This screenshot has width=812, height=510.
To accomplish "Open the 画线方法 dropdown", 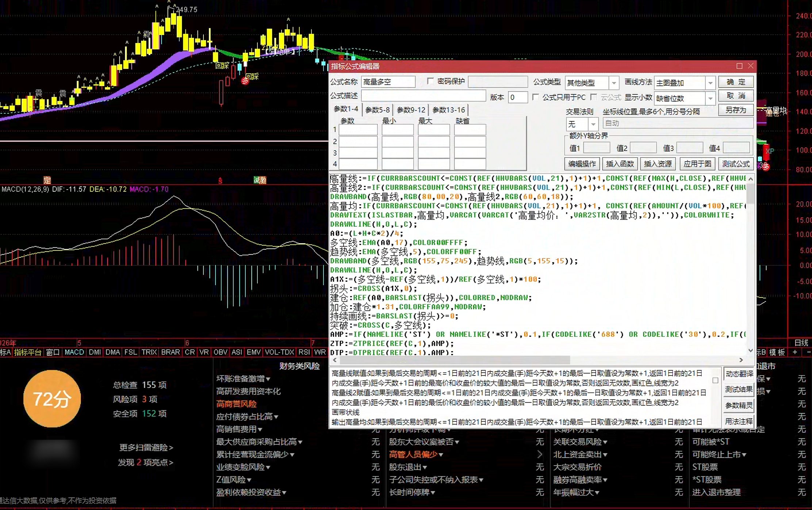I will pos(710,83).
